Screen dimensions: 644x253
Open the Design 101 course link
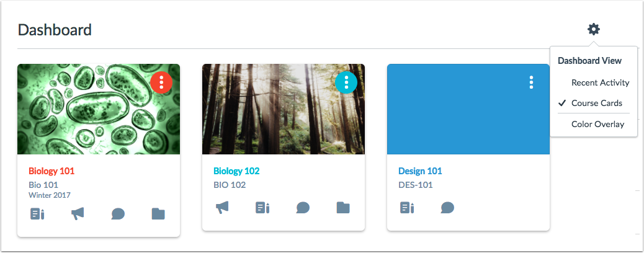420,171
